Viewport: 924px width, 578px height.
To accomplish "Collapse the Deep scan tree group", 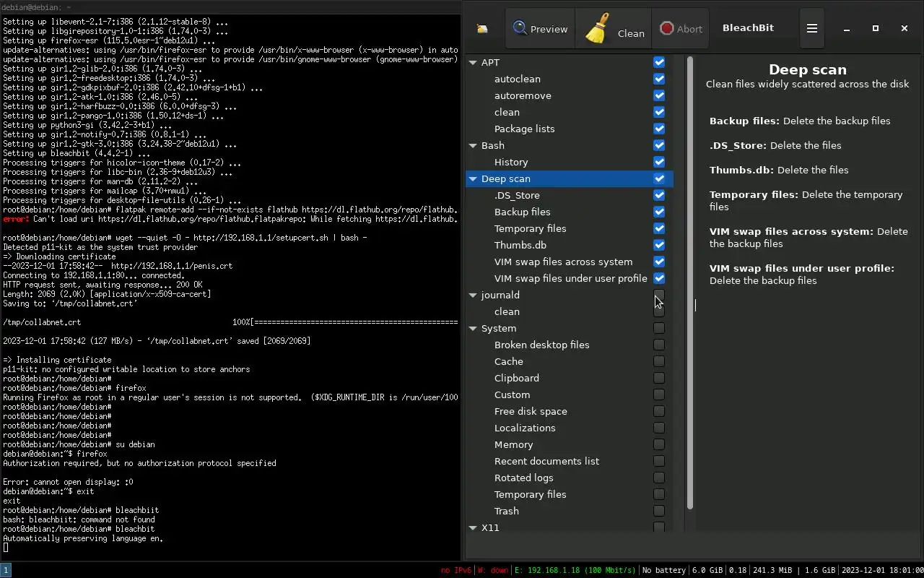I will pos(473,178).
